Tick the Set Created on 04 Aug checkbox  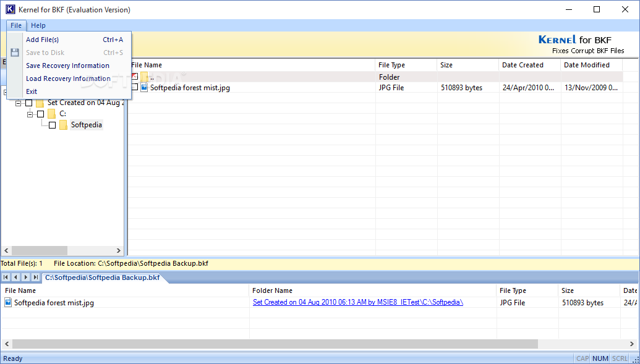(x=29, y=103)
